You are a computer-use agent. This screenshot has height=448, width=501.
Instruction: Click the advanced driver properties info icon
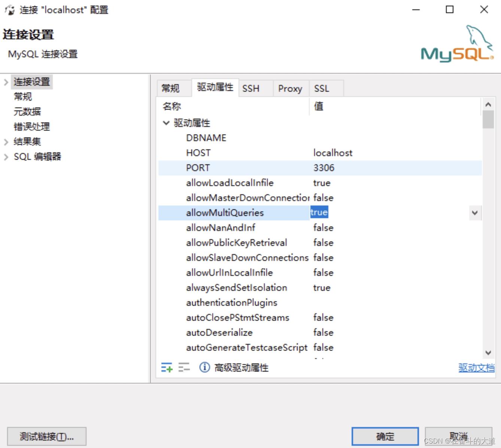pos(204,368)
